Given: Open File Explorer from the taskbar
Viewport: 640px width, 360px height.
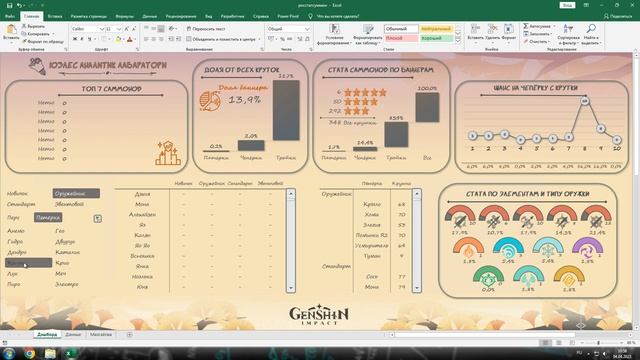Looking at the screenshot, I should pos(50,353).
